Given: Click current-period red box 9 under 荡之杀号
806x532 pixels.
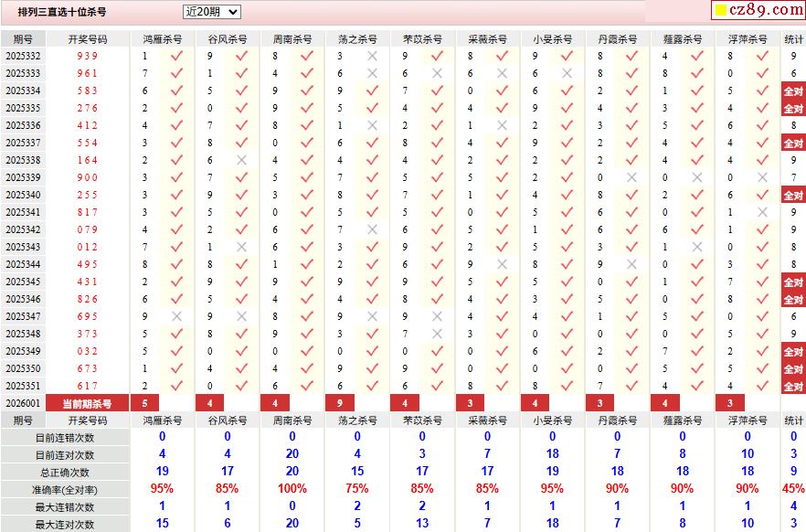Looking at the screenshot, I should [340, 403].
